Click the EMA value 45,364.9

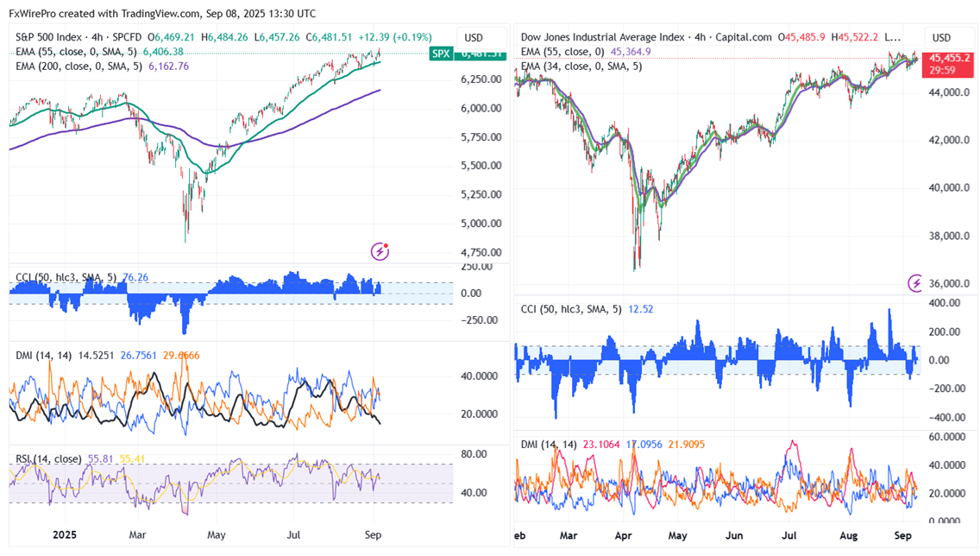[631, 52]
